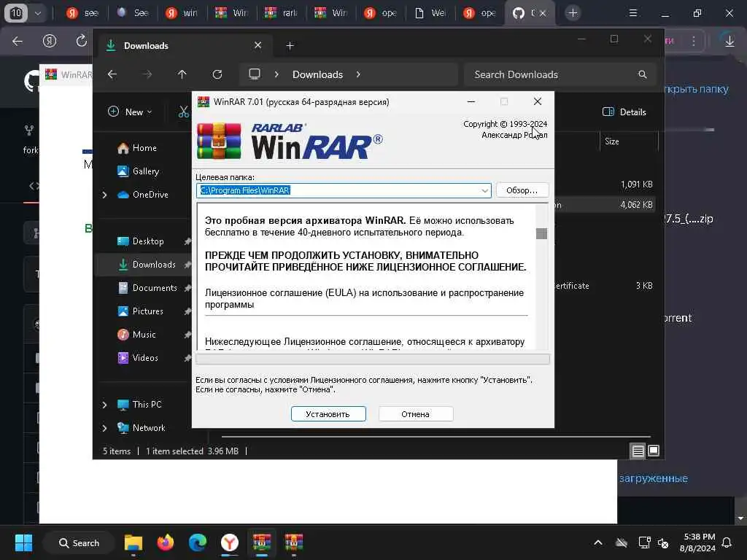The image size is (747, 560).
Task: Switch to the browser tab labeled rarl
Action: pyautogui.click(x=282, y=13)
